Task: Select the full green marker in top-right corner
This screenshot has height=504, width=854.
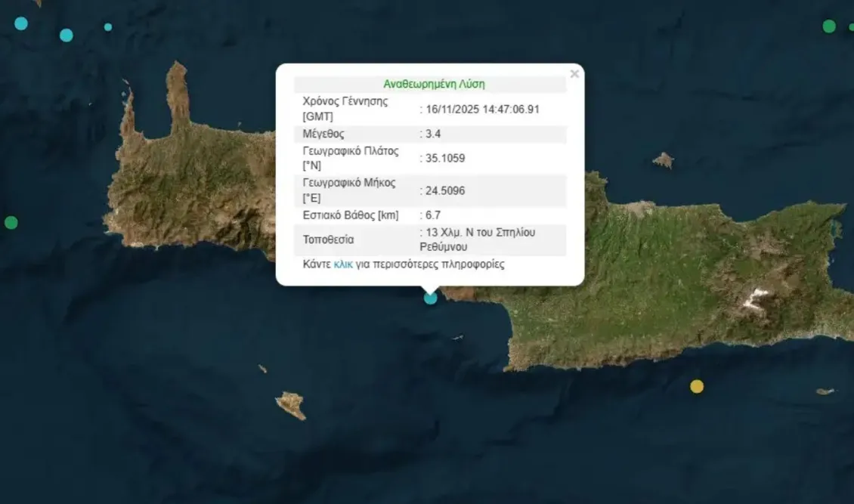Action: 829,26
